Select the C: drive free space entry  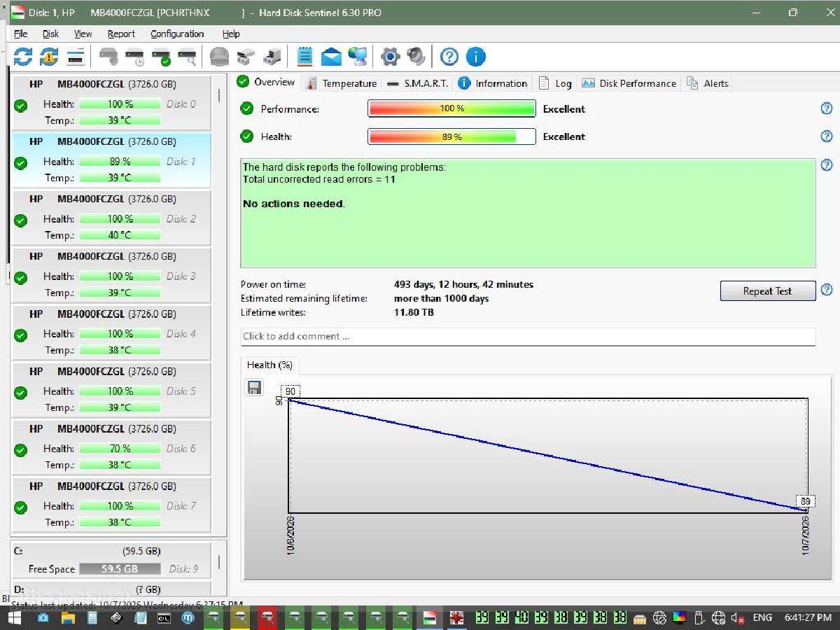click(111, 560)
